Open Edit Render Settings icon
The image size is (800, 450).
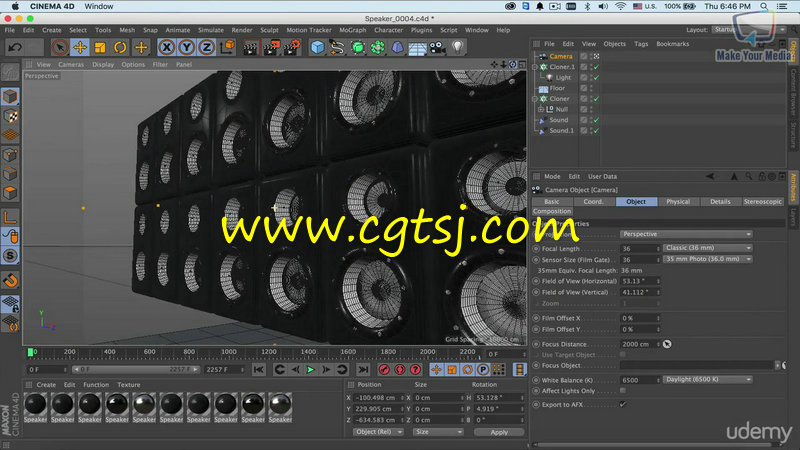(x=291, y=47)
